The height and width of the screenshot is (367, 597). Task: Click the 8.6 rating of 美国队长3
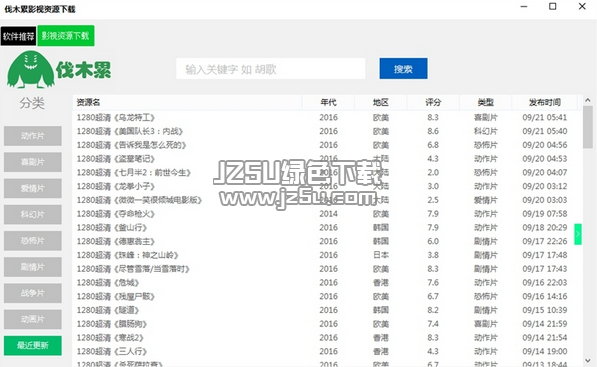point(433,131)
